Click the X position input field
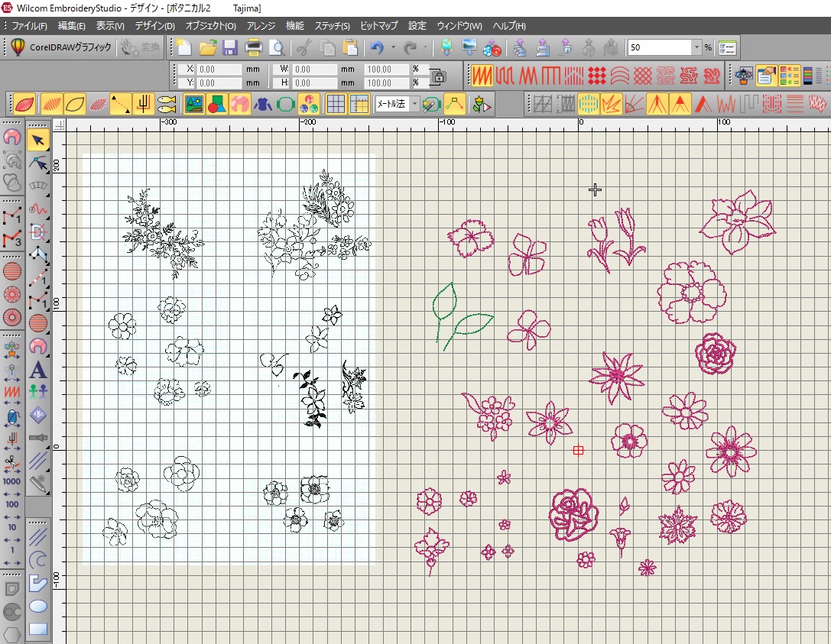 pyautogui.click(x=219, y=69)
